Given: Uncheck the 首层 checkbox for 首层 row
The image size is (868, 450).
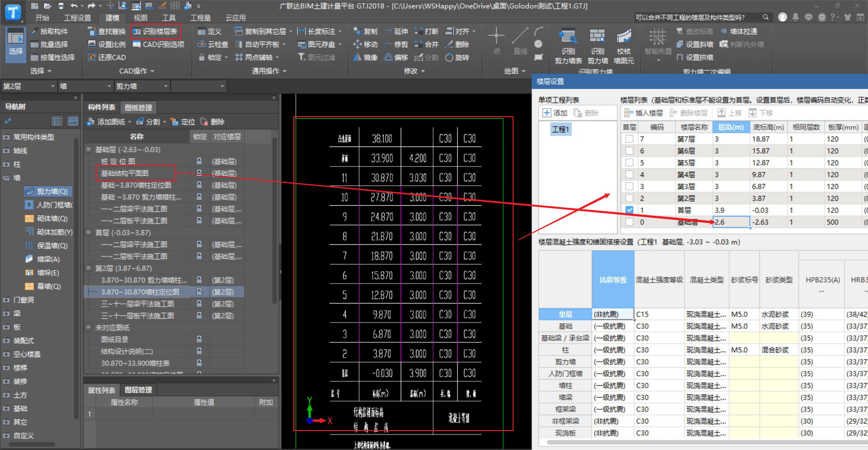Looking at the screenshot, I should (629, 210).
